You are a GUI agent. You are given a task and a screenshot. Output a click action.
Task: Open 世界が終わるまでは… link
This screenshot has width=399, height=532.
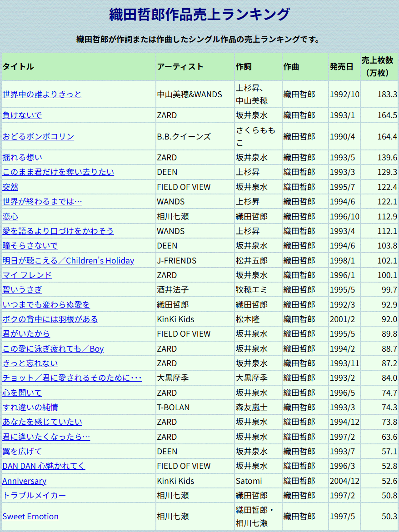[42, 202]
